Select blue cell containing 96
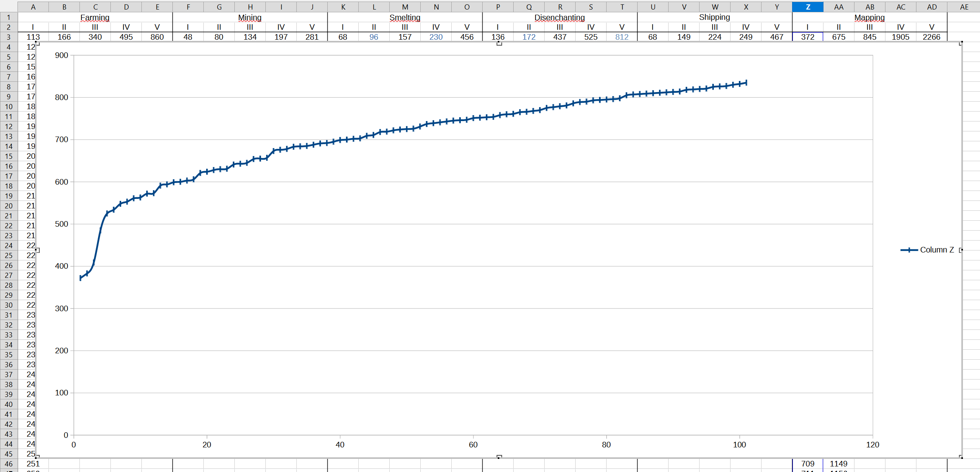 point(374,37)
